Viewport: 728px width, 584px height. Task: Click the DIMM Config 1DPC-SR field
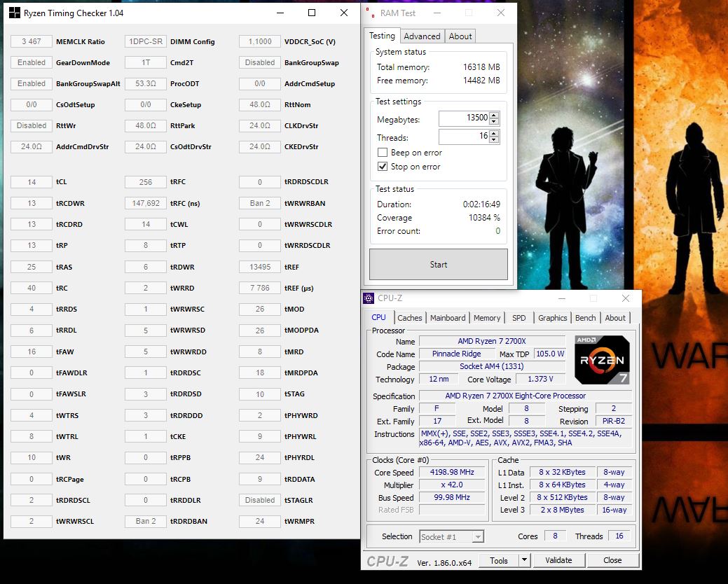pyautogui.click(x=145, y=41)
